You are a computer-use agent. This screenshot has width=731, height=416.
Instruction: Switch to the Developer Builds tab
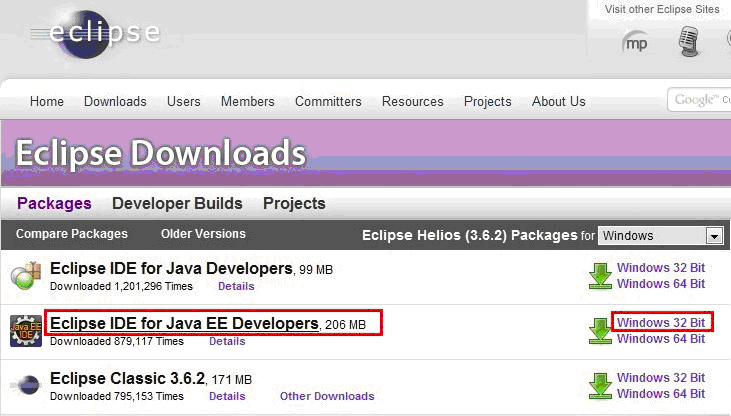click(177, 203)
